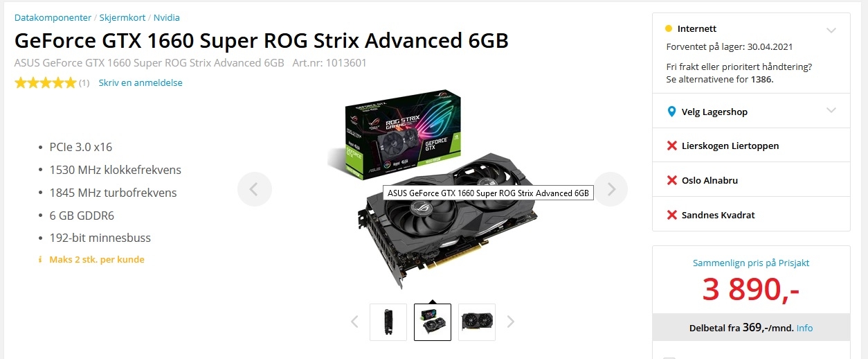Click the left thumbnail strip chevron

click(354, 322)
